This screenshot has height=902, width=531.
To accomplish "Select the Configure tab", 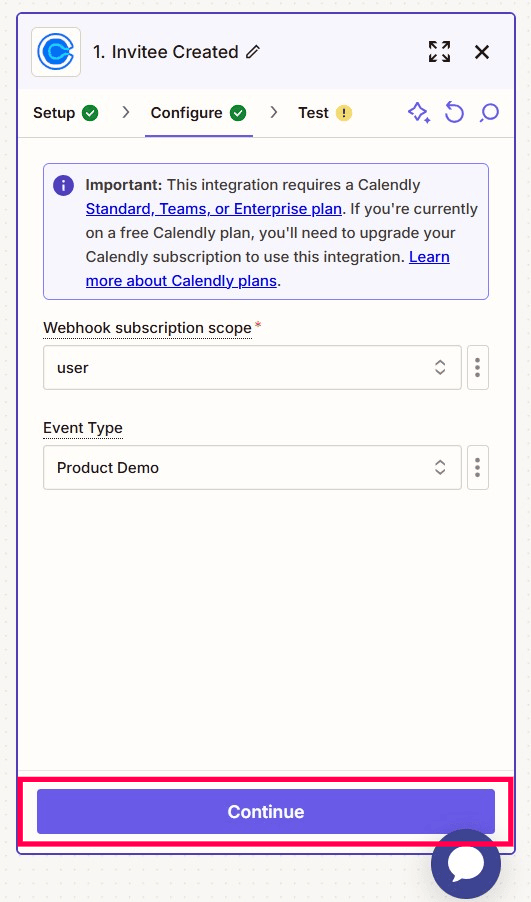I will point(198,113).
